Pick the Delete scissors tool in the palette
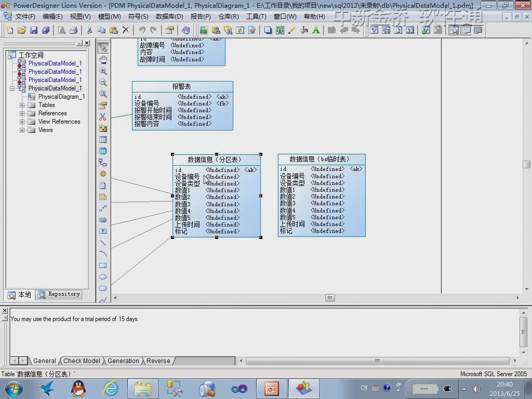 [103, 117]
